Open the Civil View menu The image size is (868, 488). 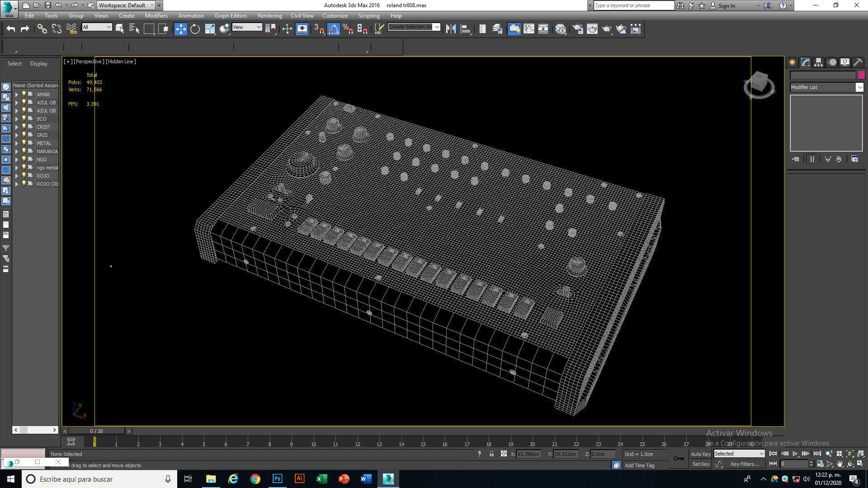point(302,16)
